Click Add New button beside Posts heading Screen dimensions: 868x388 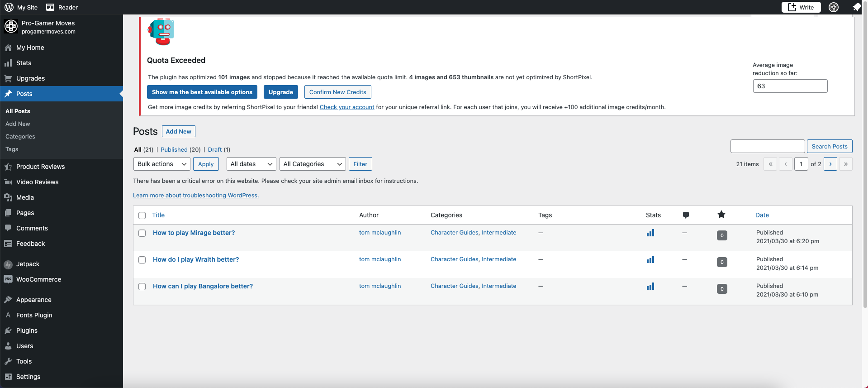point(179,131)
